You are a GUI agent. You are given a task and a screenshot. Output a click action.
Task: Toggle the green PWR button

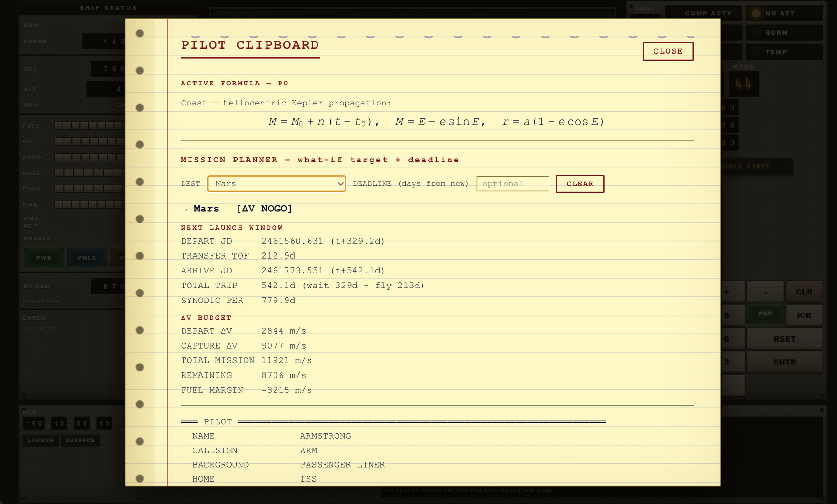click(x=44, y=258)
